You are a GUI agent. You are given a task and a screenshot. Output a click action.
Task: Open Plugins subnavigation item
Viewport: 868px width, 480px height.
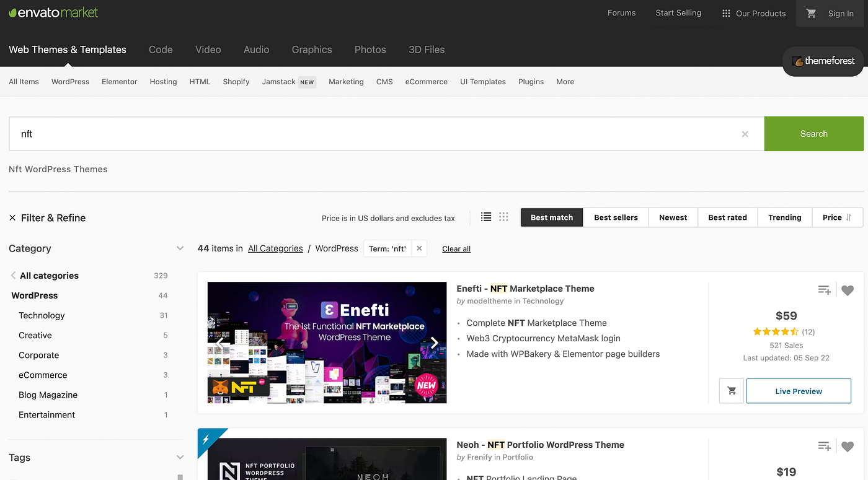click(x=531, y=82)
